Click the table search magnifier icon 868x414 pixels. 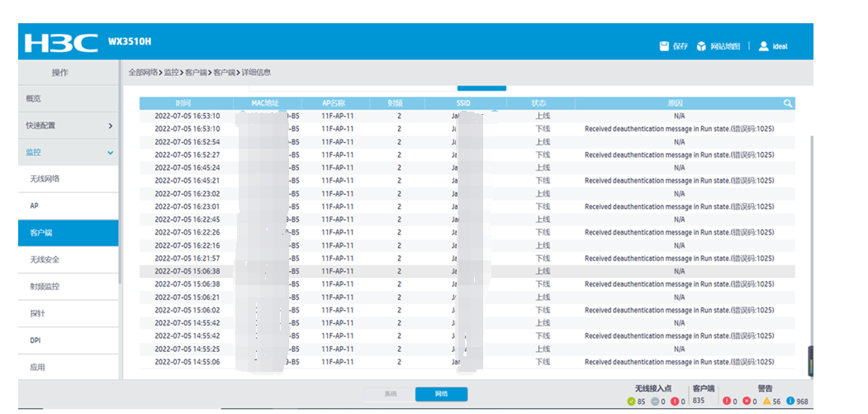(788, 103)
